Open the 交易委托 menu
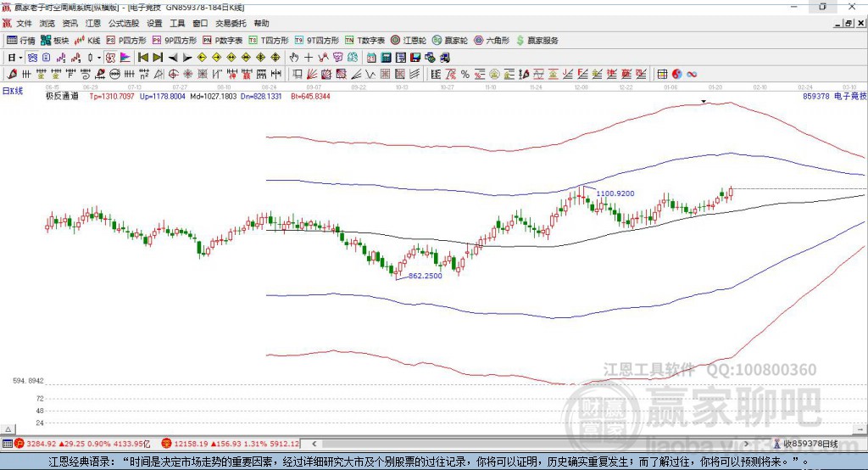Viewport: 868px width, 470px height. (231, 23)
